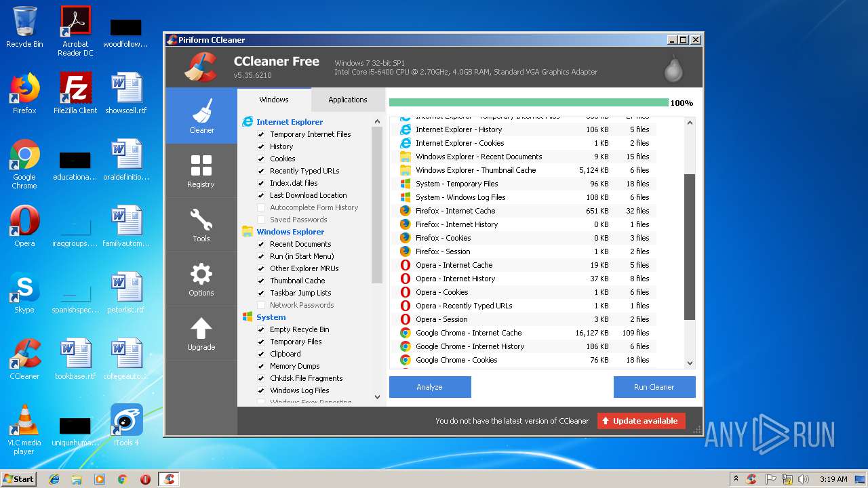
Task: Open the Registry section
Action: coord(201,170)
